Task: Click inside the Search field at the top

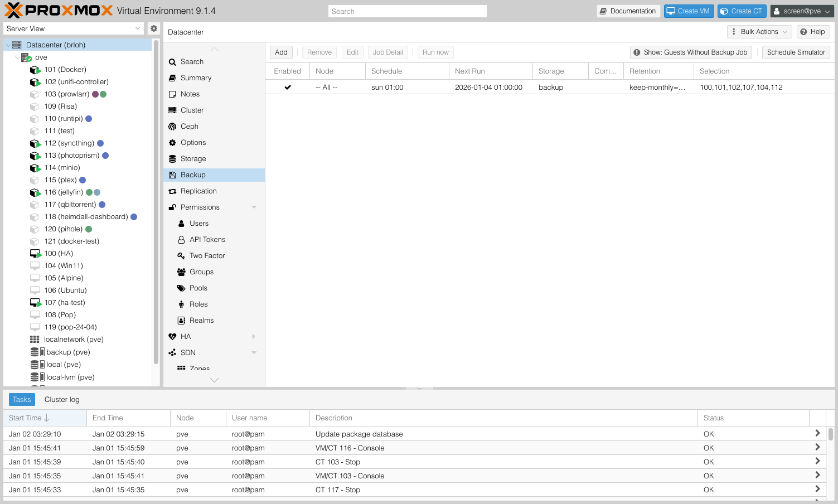Action: (x=407, y=11)
